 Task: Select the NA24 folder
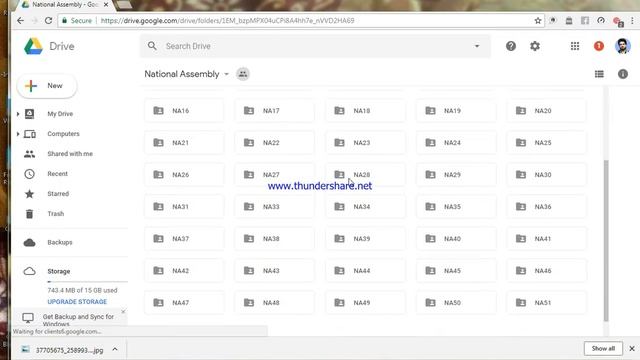coord(456,142)
